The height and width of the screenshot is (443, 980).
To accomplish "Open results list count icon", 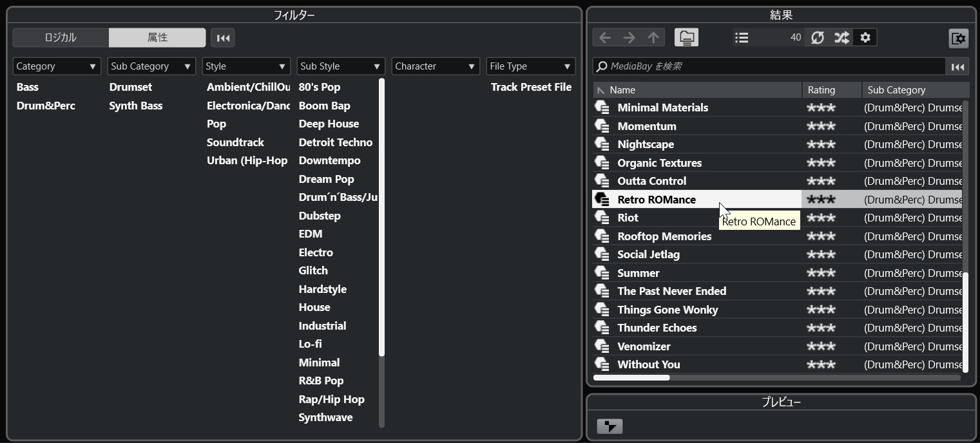I will click(742, 38).
